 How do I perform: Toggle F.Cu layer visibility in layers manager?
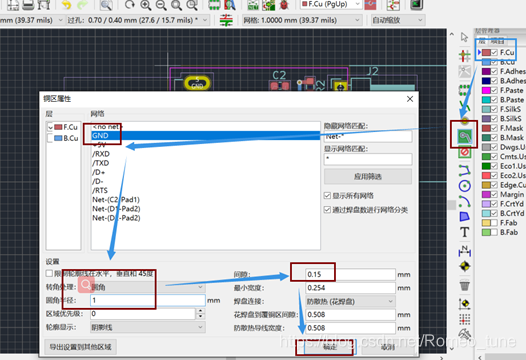point(494,52)
